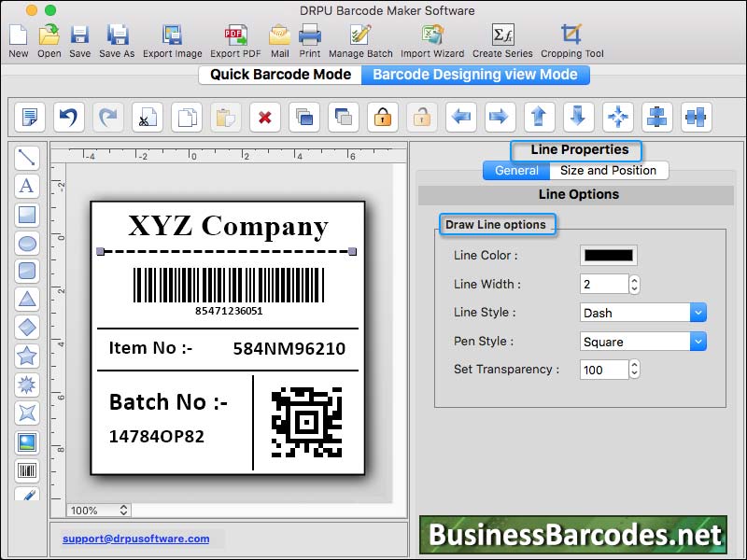Pick the Insert Image tool

coord(27,439)
